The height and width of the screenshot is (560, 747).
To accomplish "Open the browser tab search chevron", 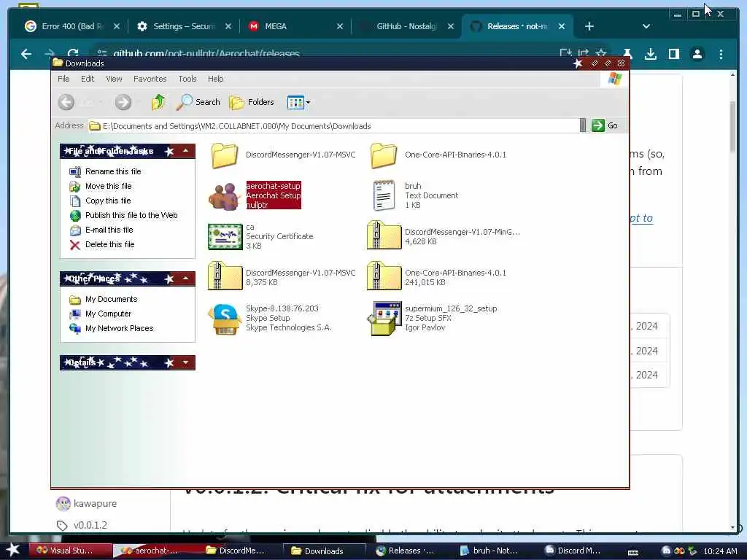I will click(x=646, y=26).
